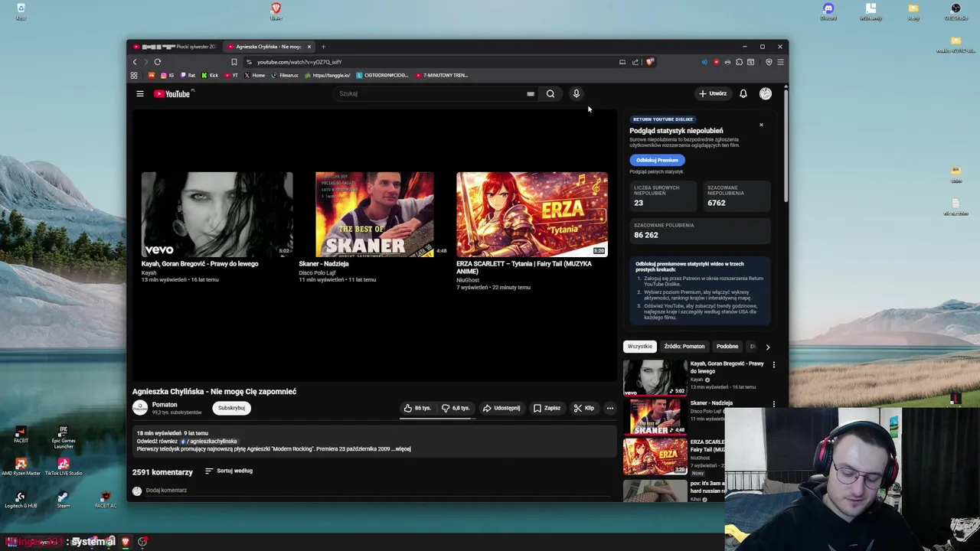
Task: Go to the YouTube home logo
Action: coord(172,93)
